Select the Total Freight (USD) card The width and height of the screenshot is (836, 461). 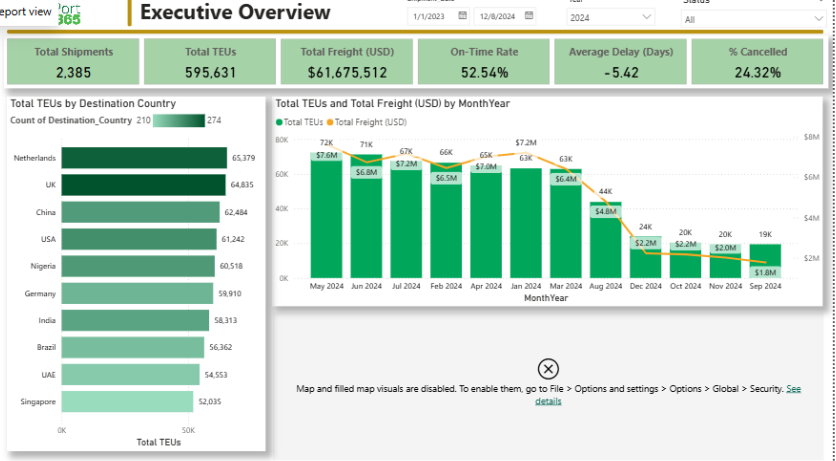coord(347,61)
